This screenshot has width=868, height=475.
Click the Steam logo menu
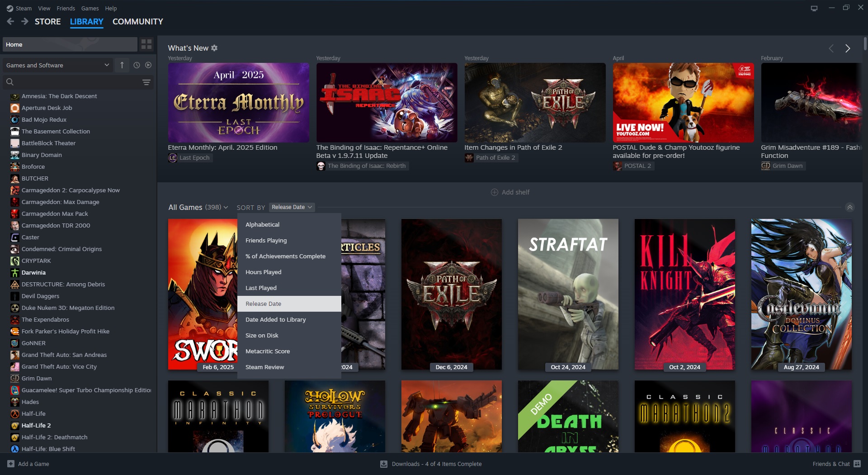(19, 8)
